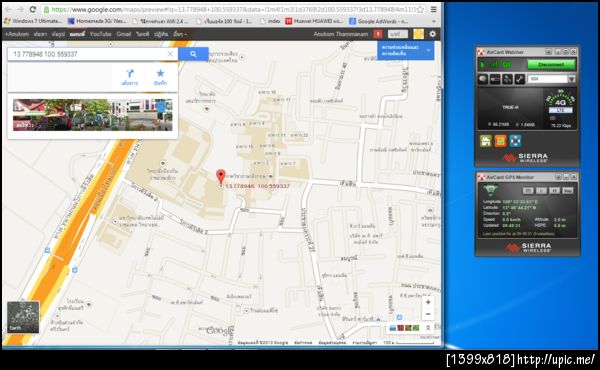Open the wrench settings in AirCard Watcher
The width and height of the screenshot is (600, 370).
(519, 79)
